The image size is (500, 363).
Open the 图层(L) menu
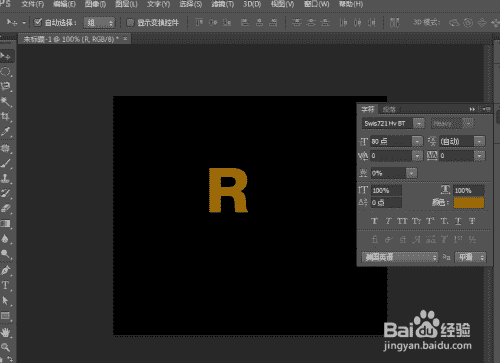pyautogui.click(x=126, y=4)
